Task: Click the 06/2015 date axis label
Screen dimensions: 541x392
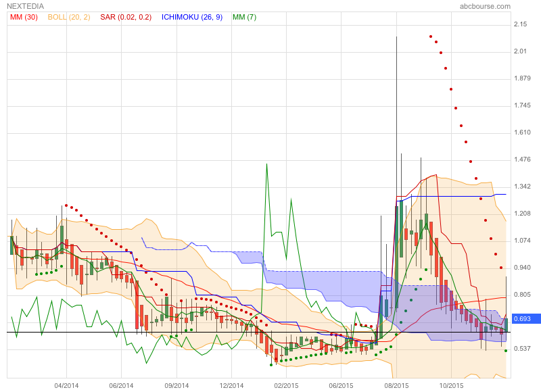Action: pyautogui.click(x=341, y=385)
